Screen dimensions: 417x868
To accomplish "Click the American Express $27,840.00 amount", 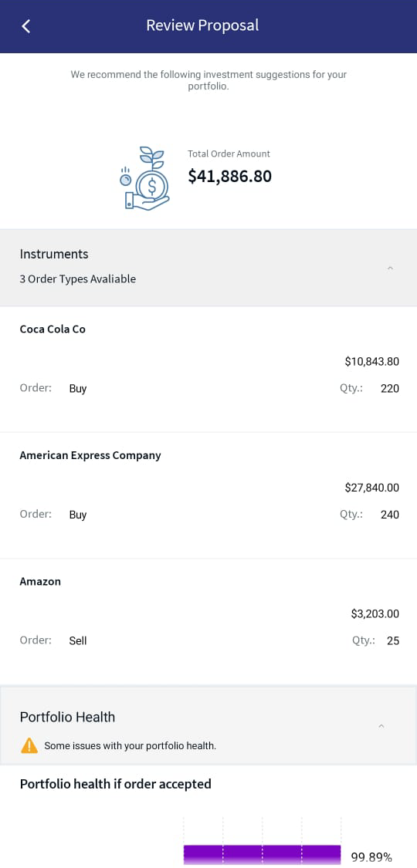I will [x=371, y=488].
